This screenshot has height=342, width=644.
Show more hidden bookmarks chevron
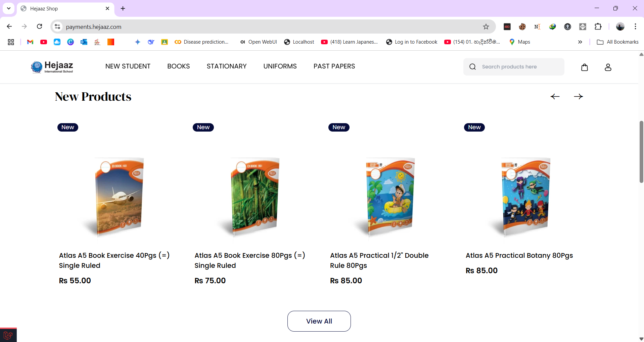580,42
